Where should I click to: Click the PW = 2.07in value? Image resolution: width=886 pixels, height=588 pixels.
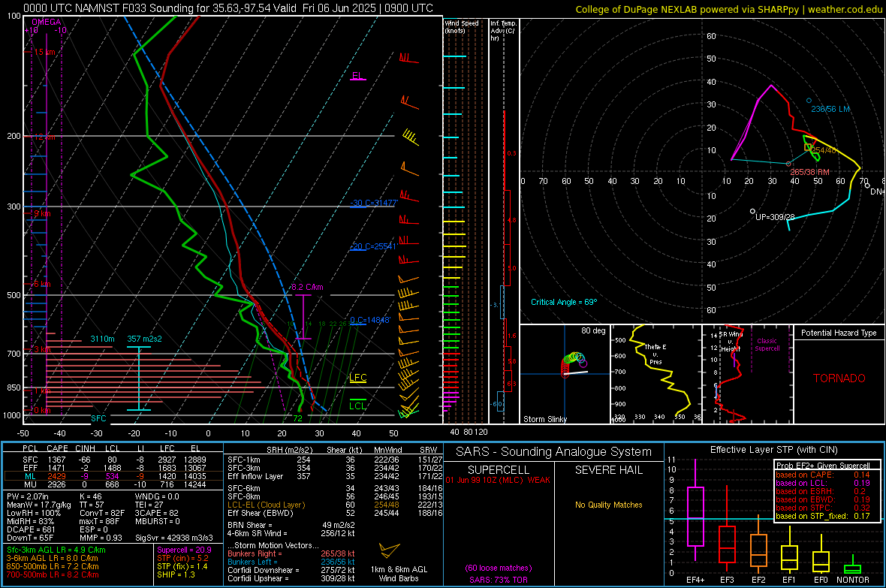pos(28,496)
